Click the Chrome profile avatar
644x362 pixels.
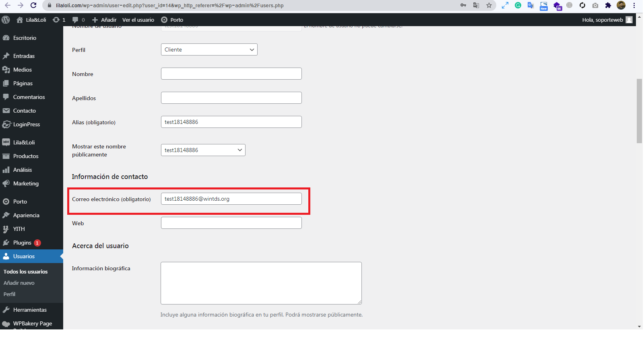(x=621, y=5)
